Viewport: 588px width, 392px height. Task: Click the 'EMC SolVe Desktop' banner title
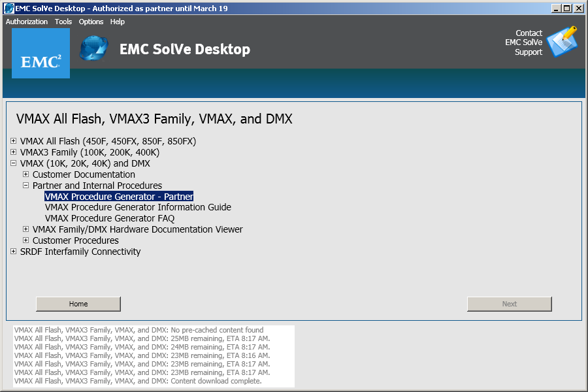185,49
